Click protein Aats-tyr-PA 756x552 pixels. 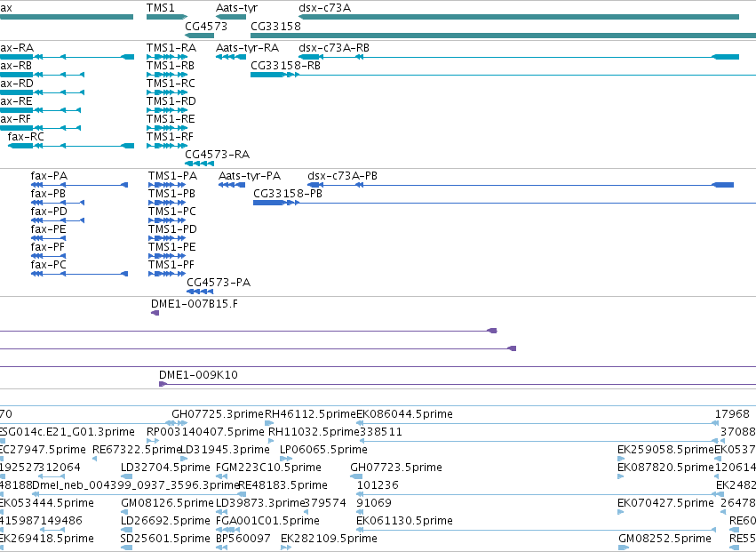point(250,176)
